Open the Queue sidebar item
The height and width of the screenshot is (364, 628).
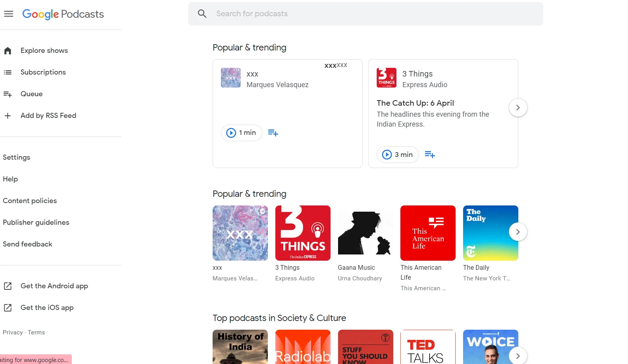[x=32, y=94]
